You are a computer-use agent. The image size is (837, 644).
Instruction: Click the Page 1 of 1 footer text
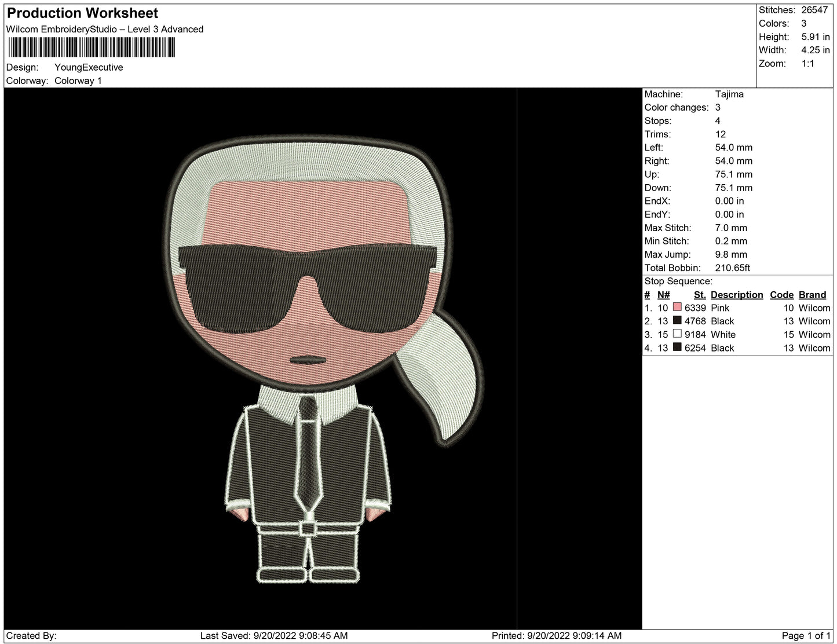[806, 635]
